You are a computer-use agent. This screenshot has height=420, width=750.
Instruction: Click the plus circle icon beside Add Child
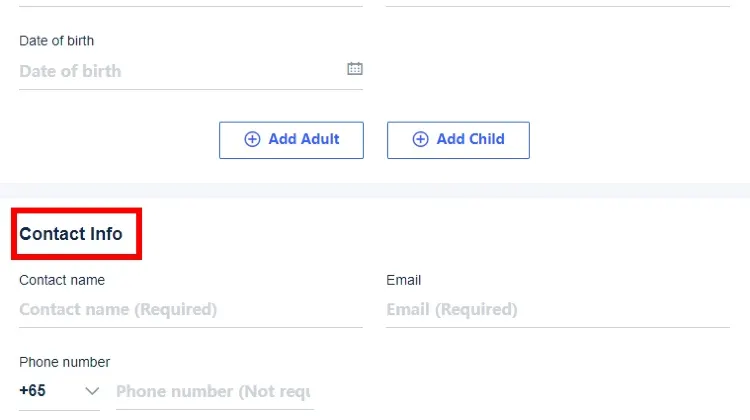click(x=420, y=139)
